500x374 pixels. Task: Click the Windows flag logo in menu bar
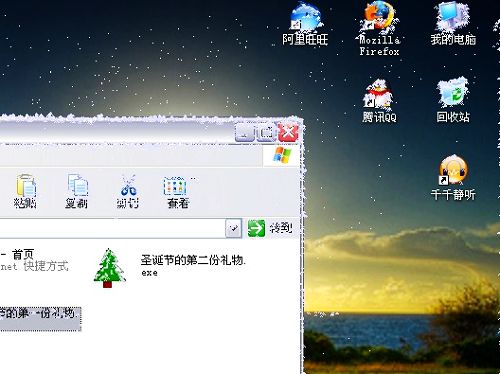(x=282, y=156)
